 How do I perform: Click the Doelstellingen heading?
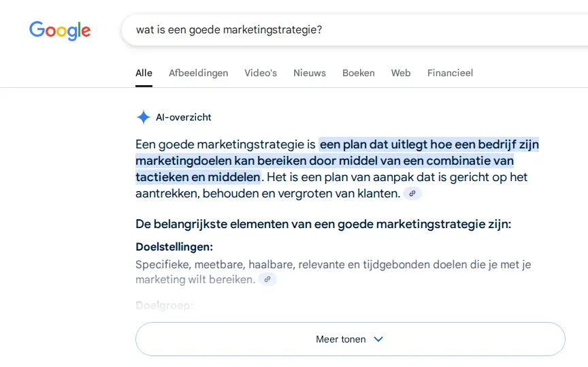point(174,247)
